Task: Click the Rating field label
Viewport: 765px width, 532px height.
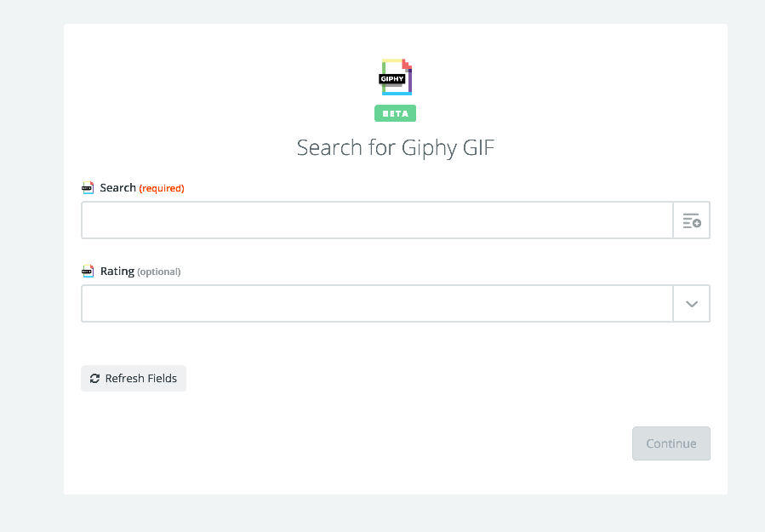Action: pyautogui.click(x=117, y=272)
